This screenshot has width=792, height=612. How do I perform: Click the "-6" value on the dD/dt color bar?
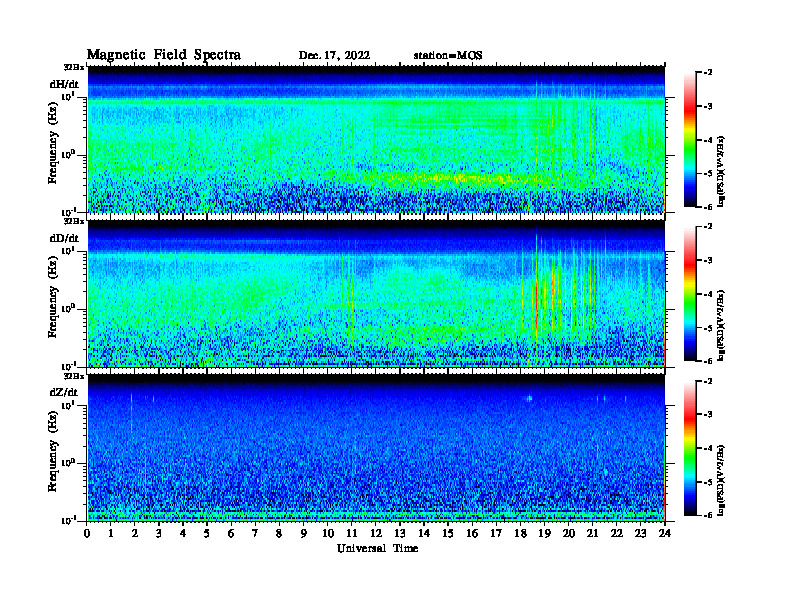point(707,361)
